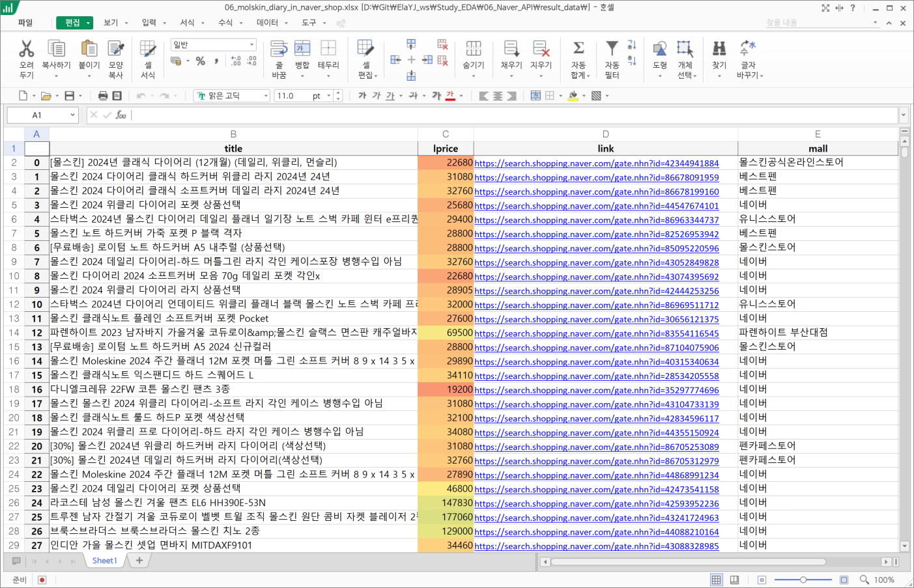Viewport: 914px width, 588px height.
Task: Open the link ending in id=83554116545
Action: coord(597,333)
